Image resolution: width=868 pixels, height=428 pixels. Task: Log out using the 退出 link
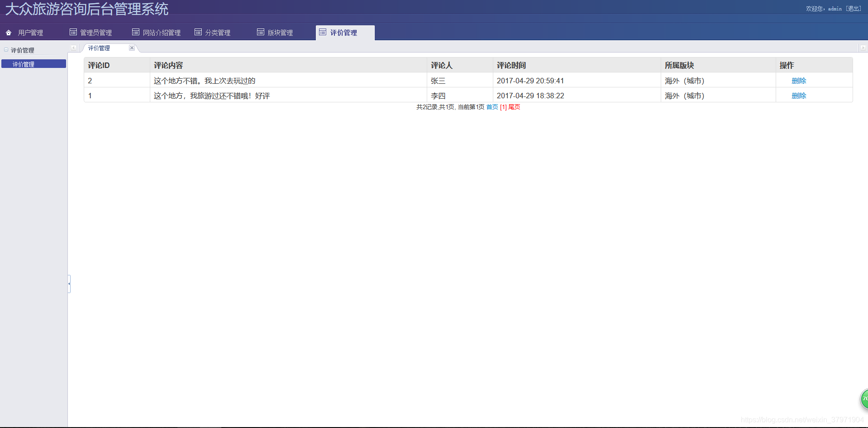pos(854,9)
